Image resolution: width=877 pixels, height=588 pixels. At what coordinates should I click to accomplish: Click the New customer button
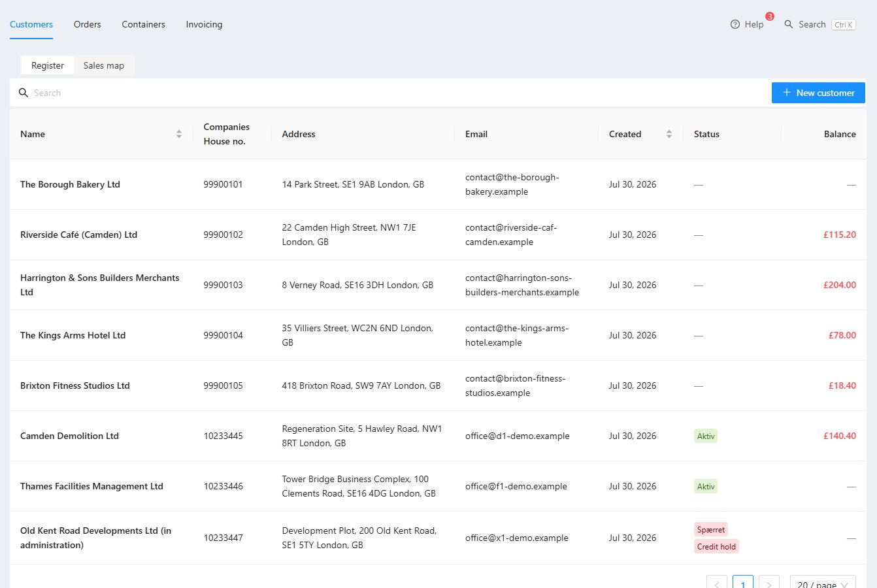point(818,93)
